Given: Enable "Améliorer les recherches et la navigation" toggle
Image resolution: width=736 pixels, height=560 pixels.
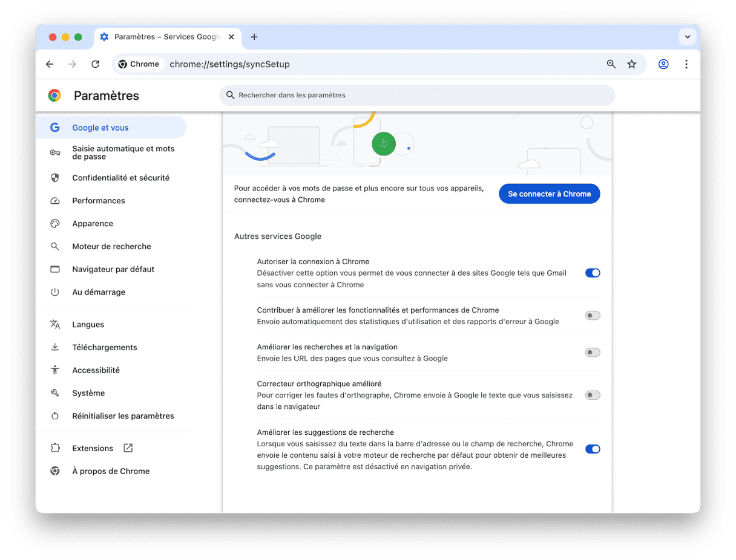Looking at the screenshot, I should coord(593,353).
